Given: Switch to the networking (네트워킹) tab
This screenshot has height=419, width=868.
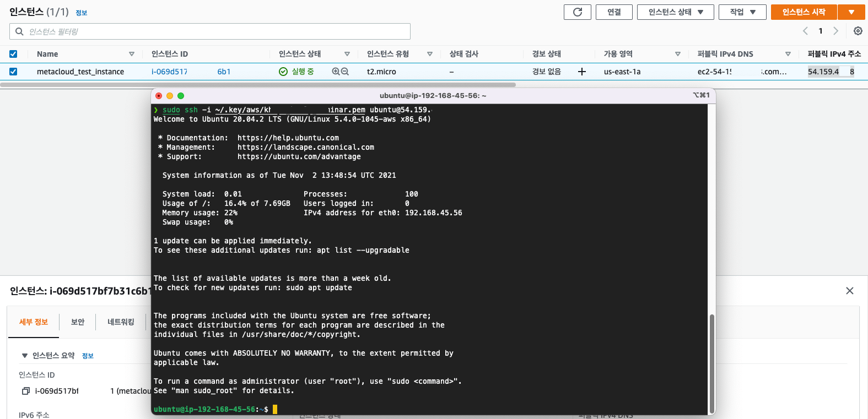Looking at the screenshot, I should pyautogui.click(x=121, y=322).
